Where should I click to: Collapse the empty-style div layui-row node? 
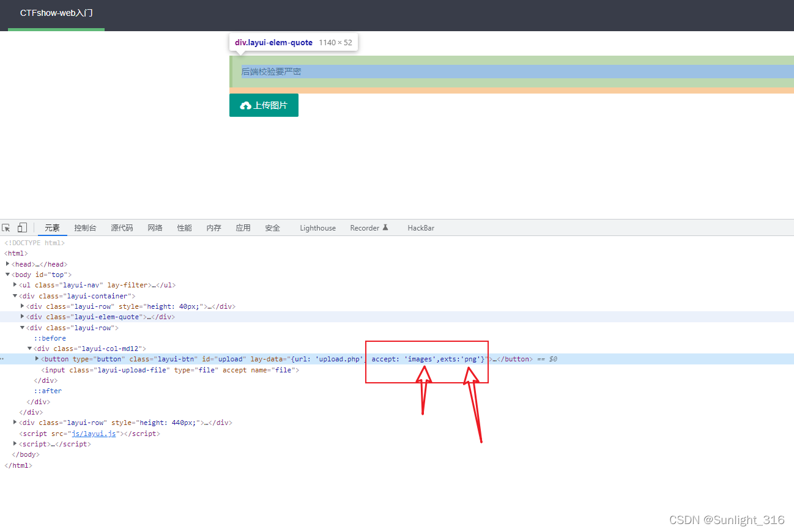click(22, 328)
